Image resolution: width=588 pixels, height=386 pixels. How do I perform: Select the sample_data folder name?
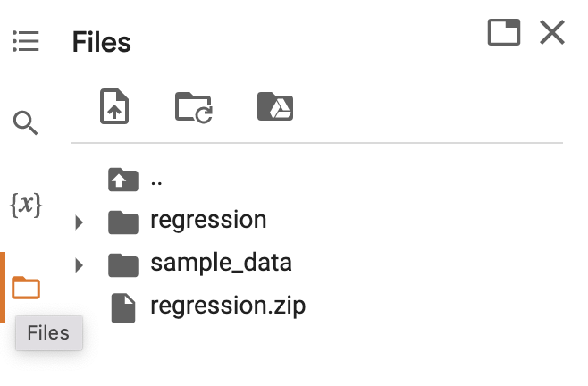point(221,263)
